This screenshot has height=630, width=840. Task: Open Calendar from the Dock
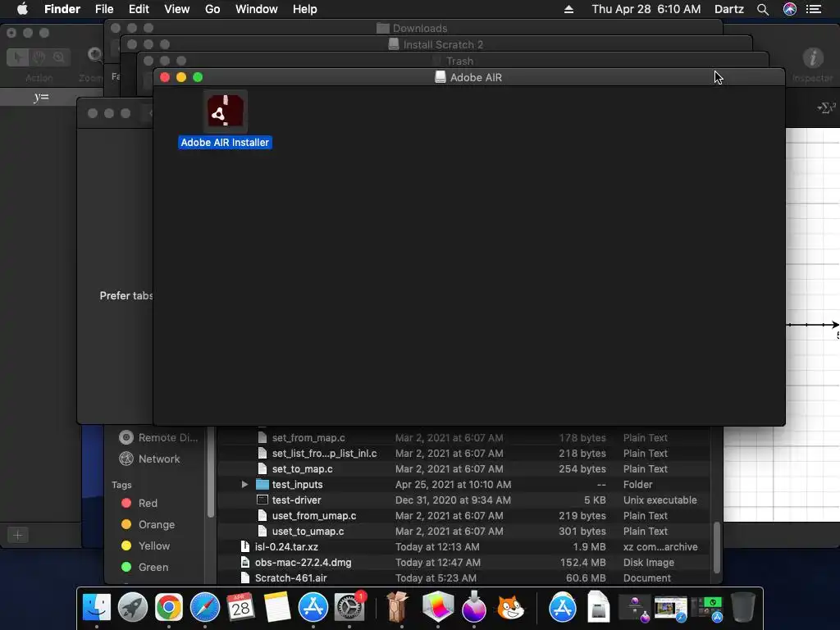pyautogui.click(x=240, y=608)
